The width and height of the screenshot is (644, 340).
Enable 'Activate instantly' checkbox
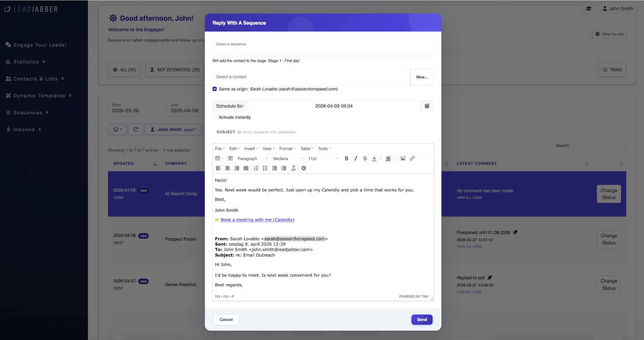click(x=215, y=117)
